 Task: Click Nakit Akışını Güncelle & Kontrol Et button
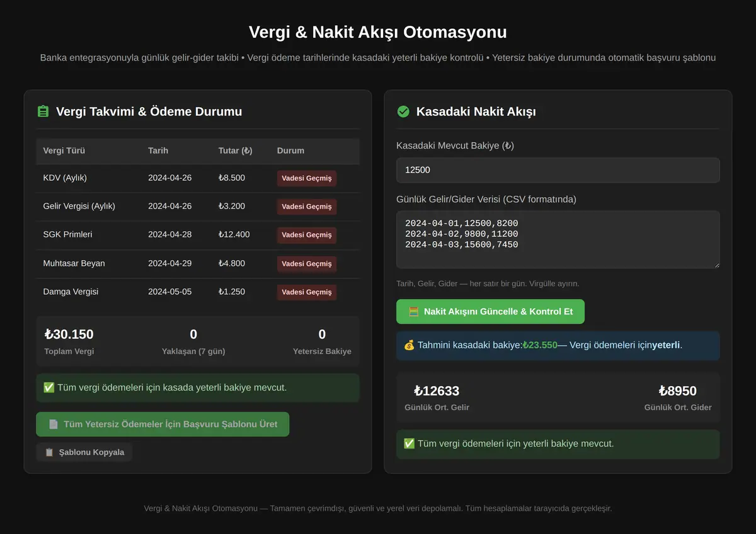click(x=490, y=312)
